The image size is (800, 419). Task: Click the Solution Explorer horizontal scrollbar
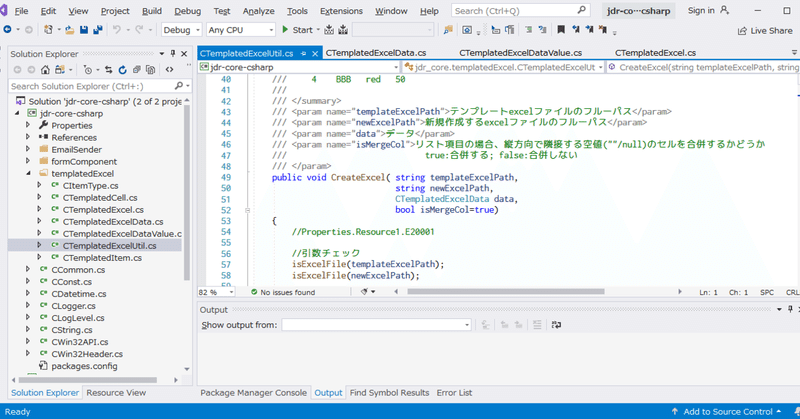(88, 380)
